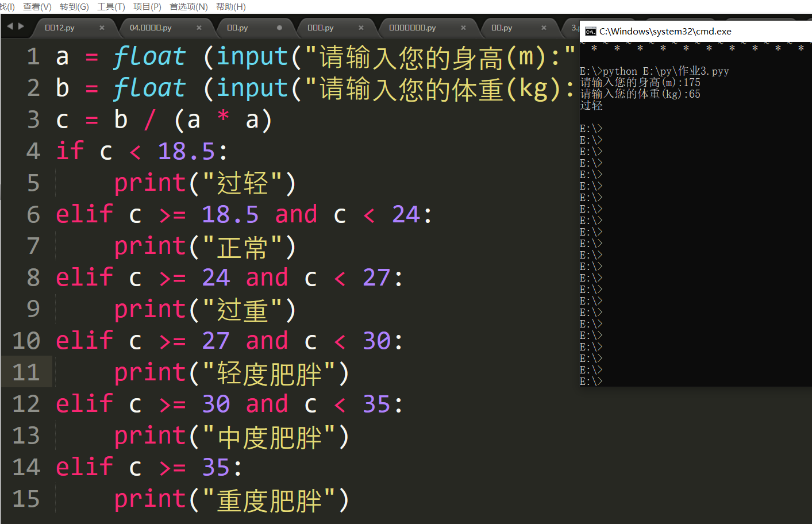Click the tab scroll left arrow
The height and width of the screenshot is (524, 812).
(10, 26)
